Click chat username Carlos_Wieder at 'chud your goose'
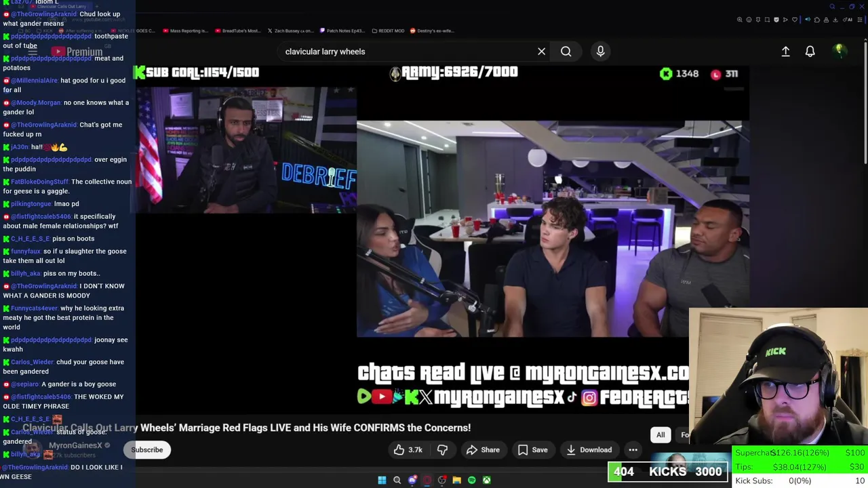 [31, 362]
